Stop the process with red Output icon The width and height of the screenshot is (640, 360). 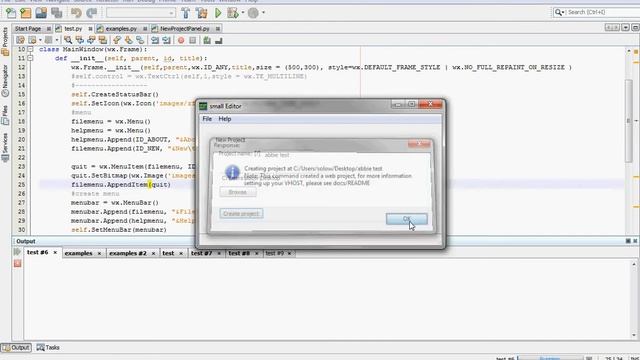pyautogui.click(x=17, y=264)
